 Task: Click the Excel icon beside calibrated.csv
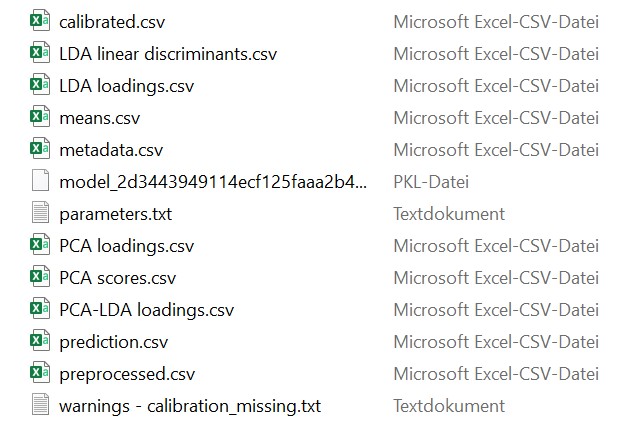pyautogui.click(x=40, y=20)
